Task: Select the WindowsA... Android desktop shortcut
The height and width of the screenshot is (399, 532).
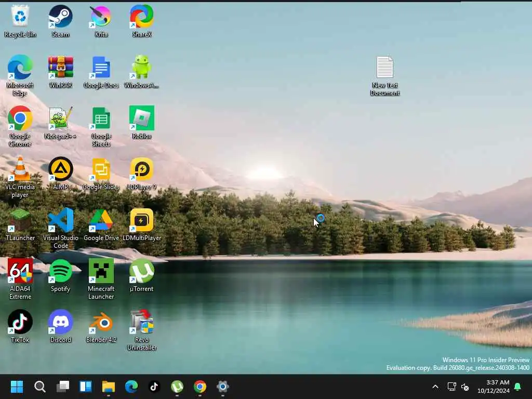Action: click(x=141, y=72)
